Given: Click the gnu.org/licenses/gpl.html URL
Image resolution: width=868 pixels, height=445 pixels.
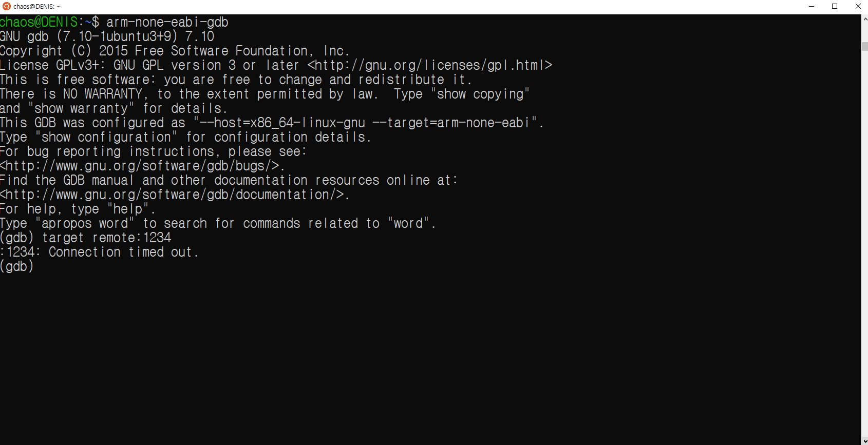Looking at the screenshot, I should 430,65.
